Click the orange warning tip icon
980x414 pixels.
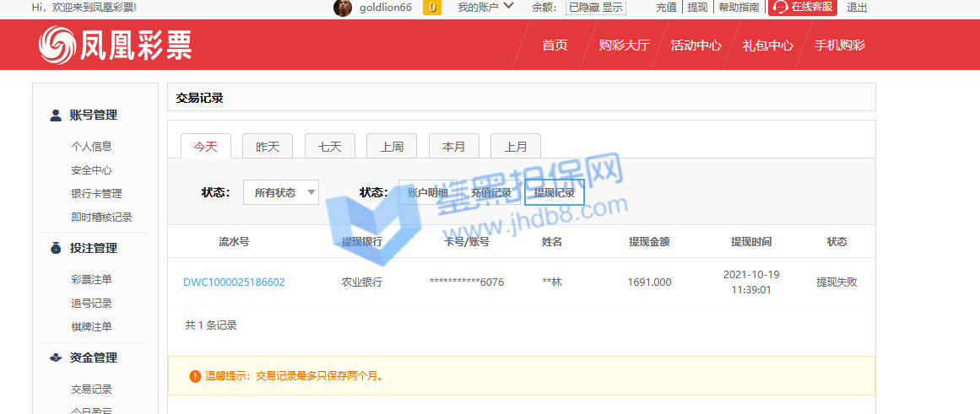pos(195,376)
